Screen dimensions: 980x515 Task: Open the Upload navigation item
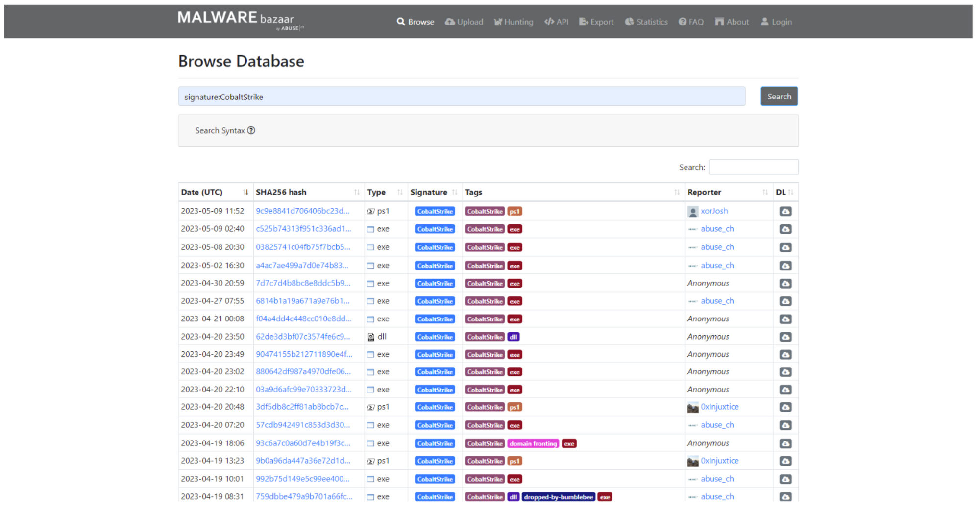click(464, 22)
